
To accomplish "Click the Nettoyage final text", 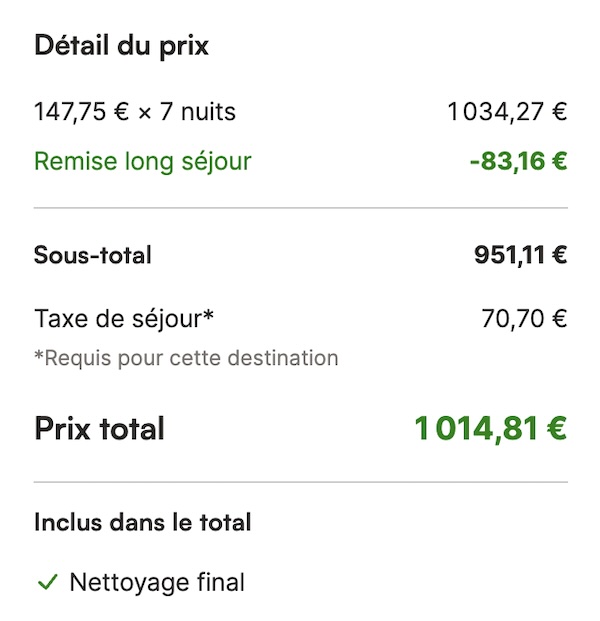I will [x=157, y=583].
